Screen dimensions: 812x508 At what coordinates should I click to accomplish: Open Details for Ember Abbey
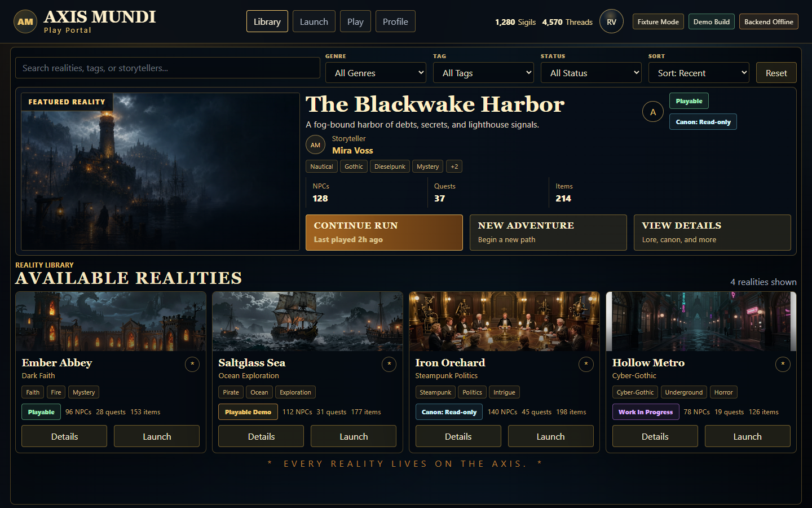(x=64, y=436)
